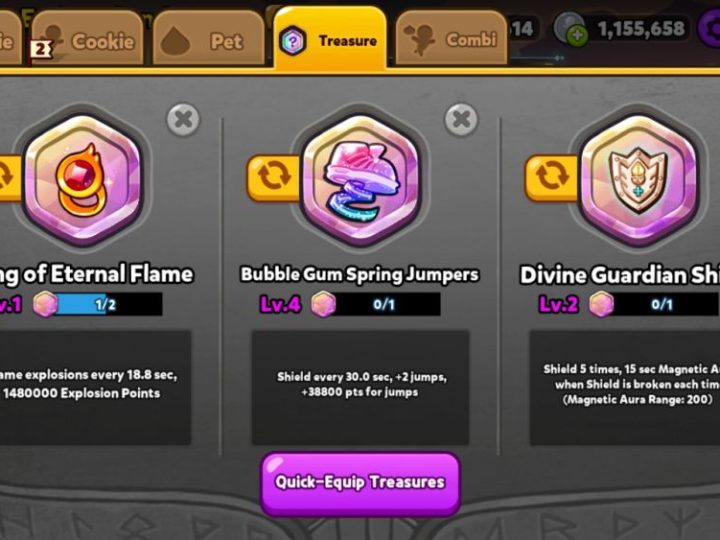This screenshot has width=720, height=540.
Task: Click the Quick-Equip Treasures button
Action: pos(360,483)
